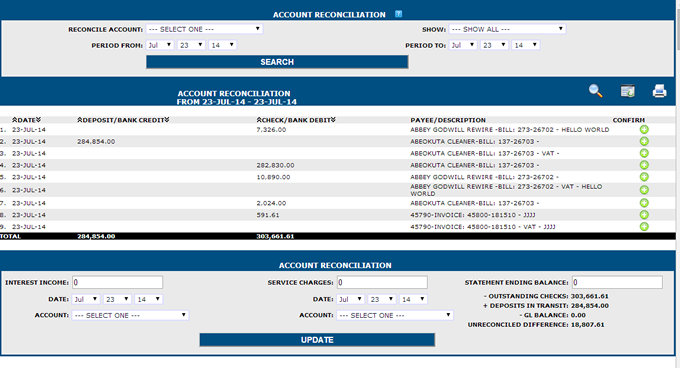Sort Check/Bank Debit ascending arrow
Viewport: 680px width, 368px height.
tap(259, 120)
